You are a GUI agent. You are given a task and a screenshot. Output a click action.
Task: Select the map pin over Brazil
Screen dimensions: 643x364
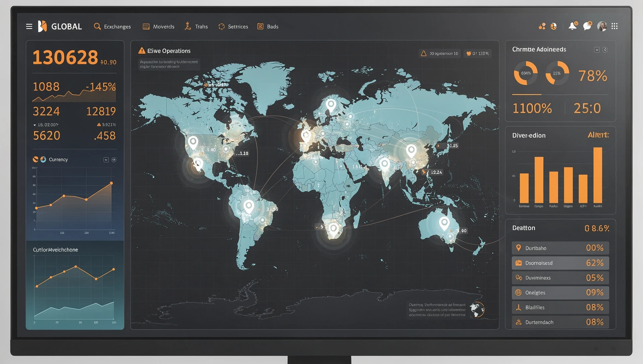248,206
